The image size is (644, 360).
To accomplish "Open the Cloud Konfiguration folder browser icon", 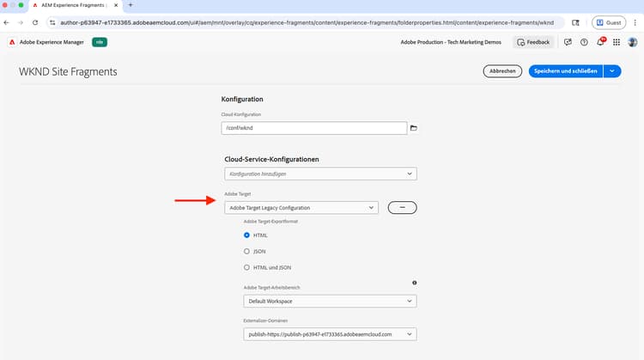I will 414,128.
